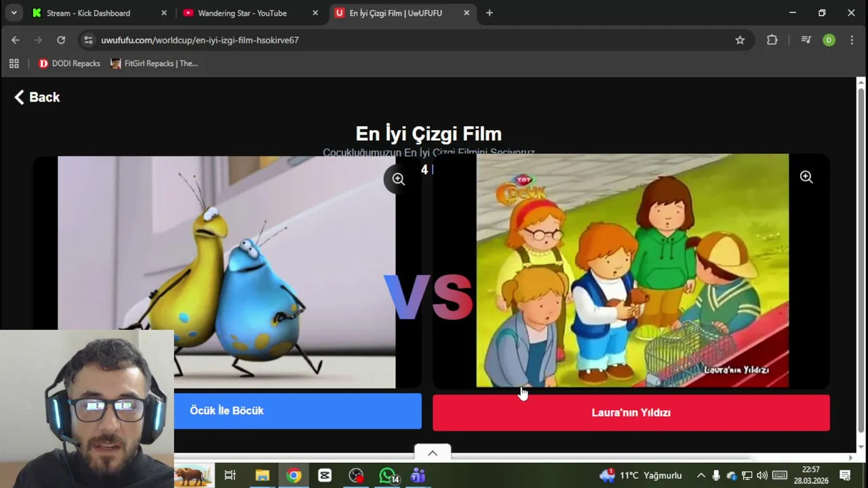Click the microphone tray icon
868x488 pixels.
[716, 476]
